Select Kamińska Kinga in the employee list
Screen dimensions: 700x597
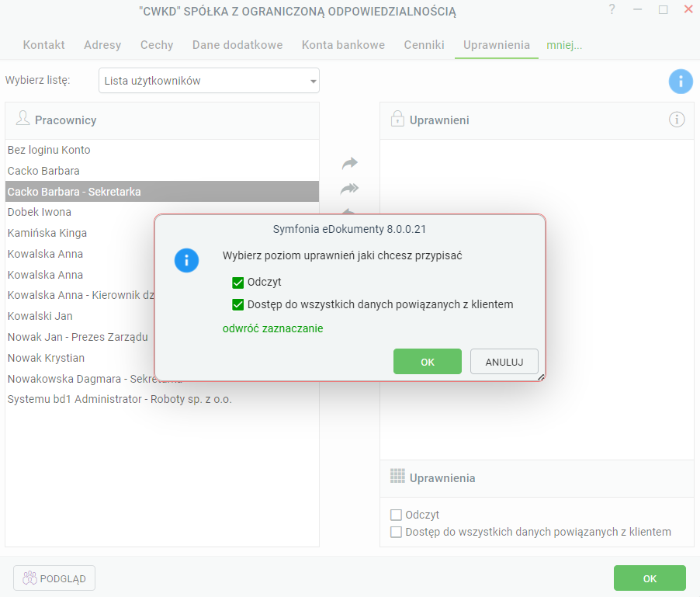(80, 233)
